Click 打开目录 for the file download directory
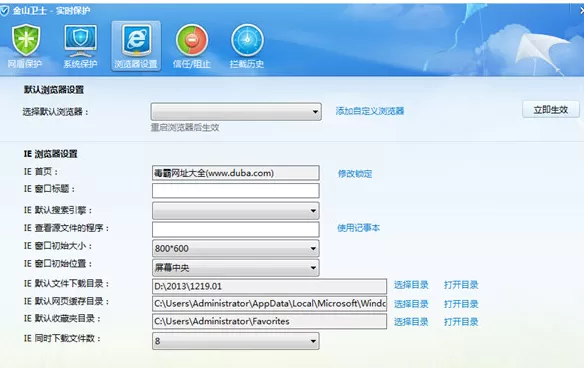Screen dimensions: 584x368 coord(461,285)
